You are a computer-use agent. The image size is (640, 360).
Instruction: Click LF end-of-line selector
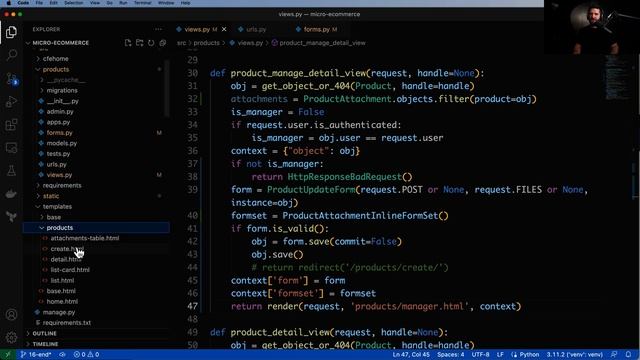(500, 354)
